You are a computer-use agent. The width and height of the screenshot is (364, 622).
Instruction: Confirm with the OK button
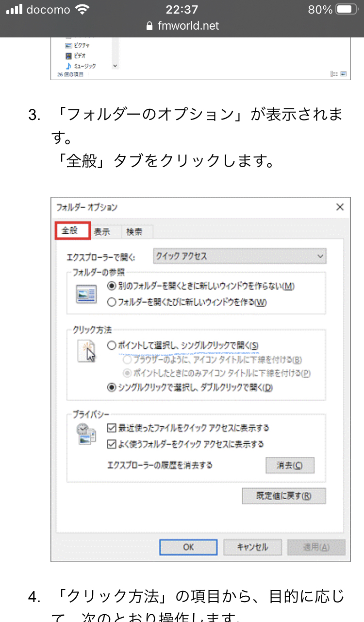189,547
